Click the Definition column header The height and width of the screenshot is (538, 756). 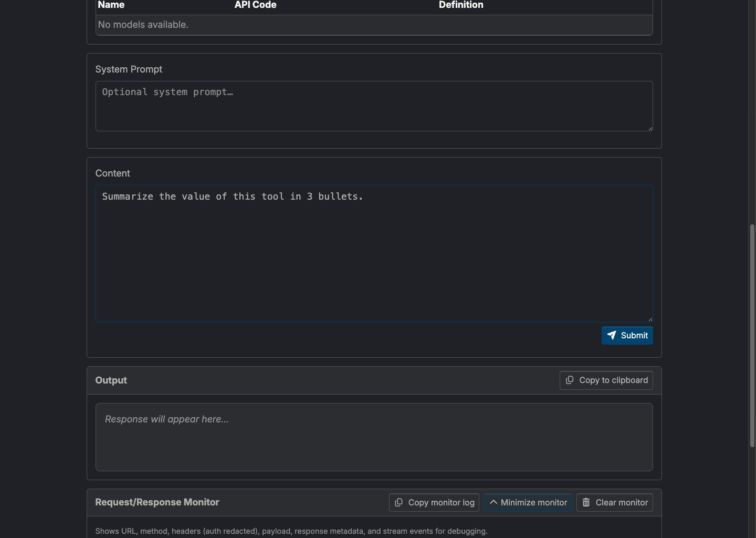461,5
